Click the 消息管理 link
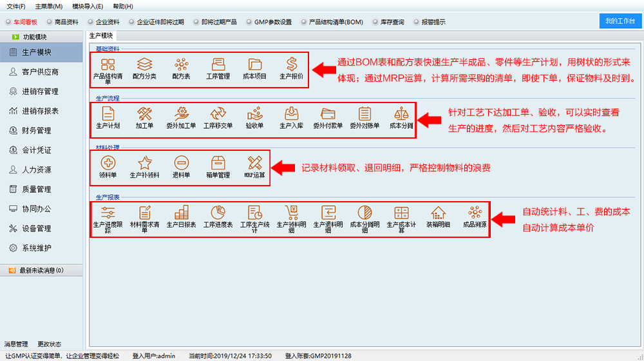 [16, 344]
